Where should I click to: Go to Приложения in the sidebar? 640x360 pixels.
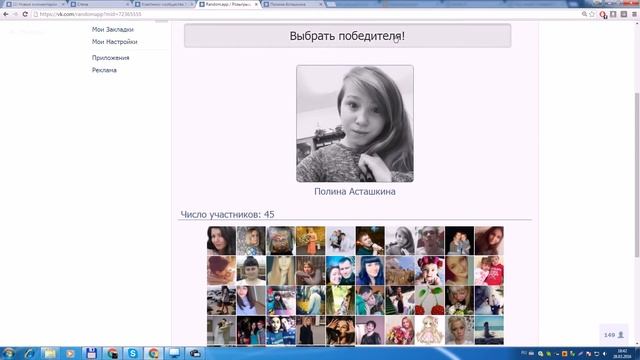[111, 58]
